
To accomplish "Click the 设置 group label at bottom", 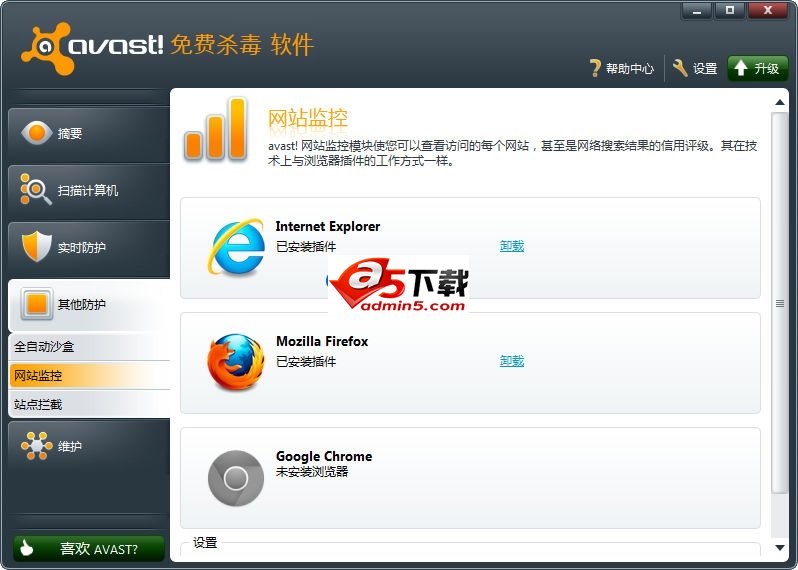I will pyautogui.click(x=205, y=543).
